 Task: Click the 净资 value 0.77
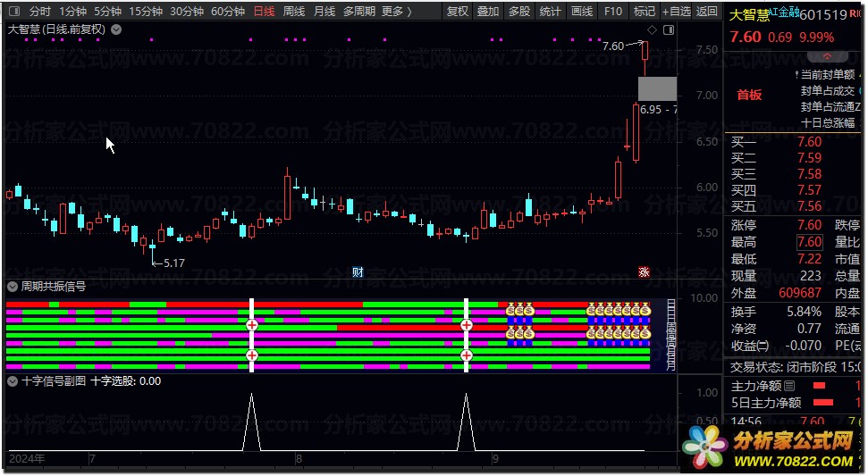[x=809, y=329]
